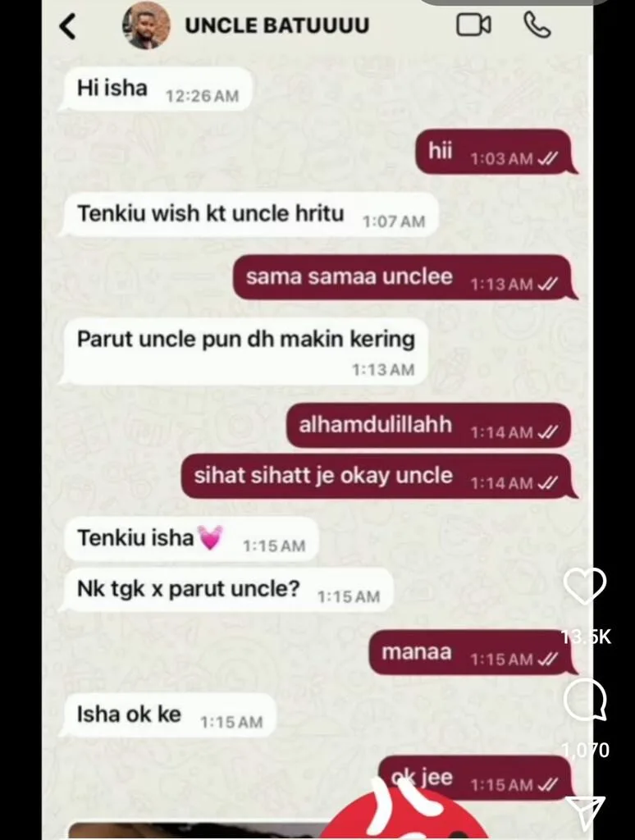The image size is (635, 840).
Task: Like the reel with heart icon
Action: [586, 586]
